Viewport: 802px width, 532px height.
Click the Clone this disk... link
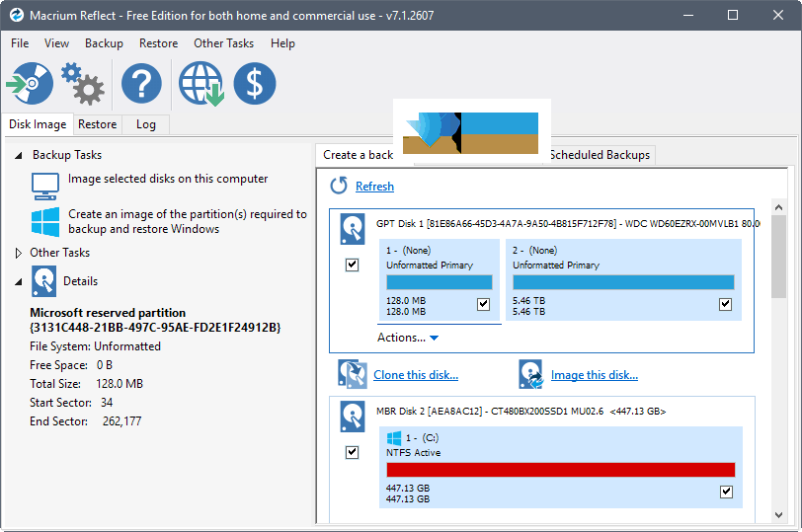[416, 375]
